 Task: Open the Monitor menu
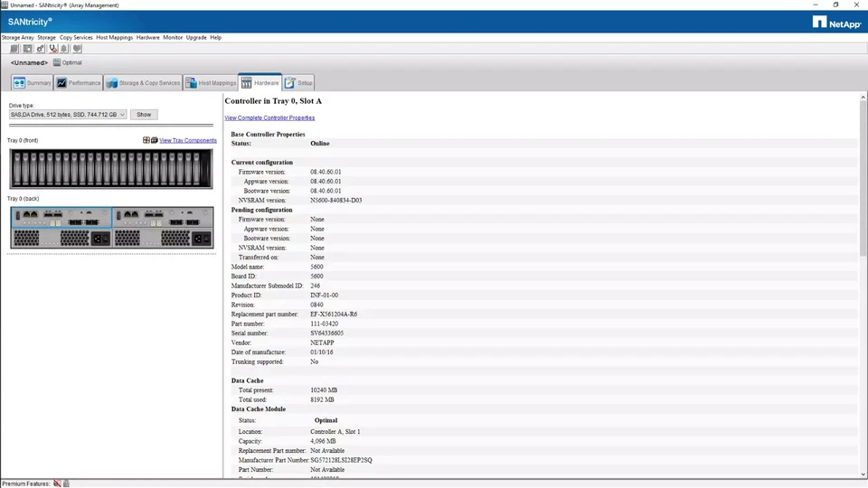point(173,38)
